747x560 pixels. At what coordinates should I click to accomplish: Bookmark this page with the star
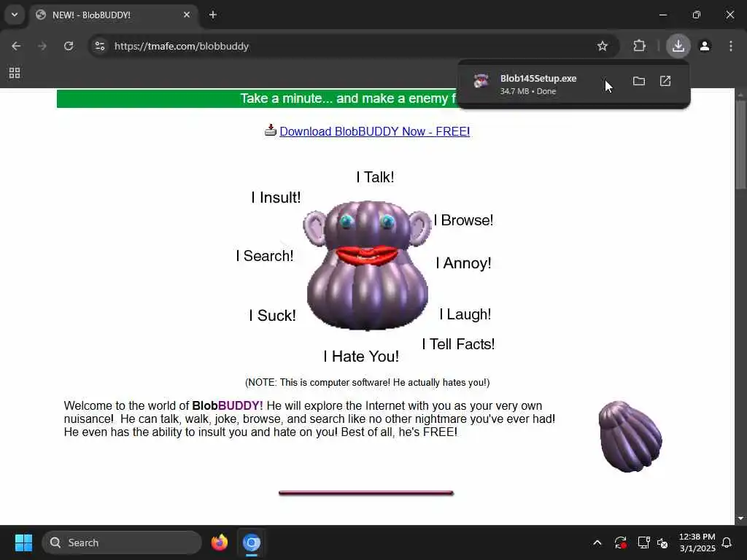[602, 46]
